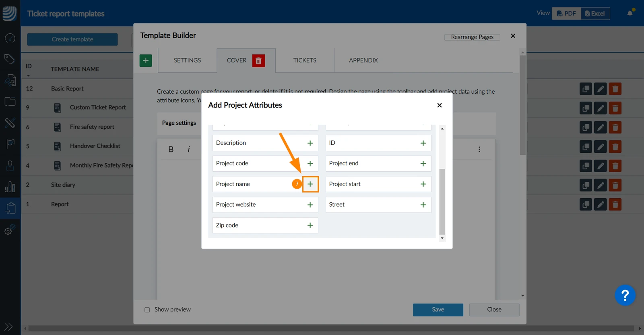644x335 pixels.
Task: Edit the Basic Report template
Action: click(600, 89)
